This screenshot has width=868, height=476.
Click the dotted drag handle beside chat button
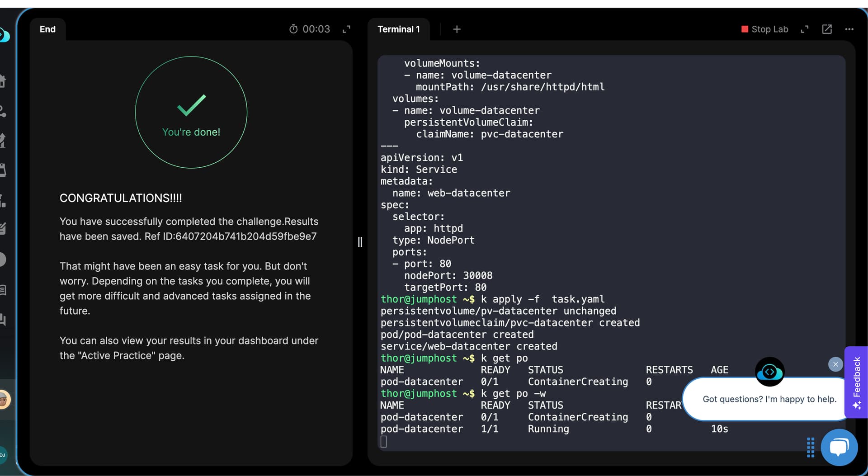pos(810,447)
